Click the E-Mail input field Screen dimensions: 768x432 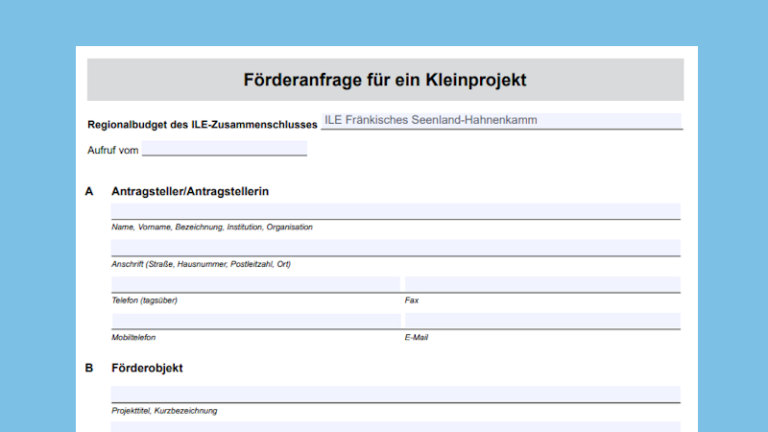pos(543,321)
